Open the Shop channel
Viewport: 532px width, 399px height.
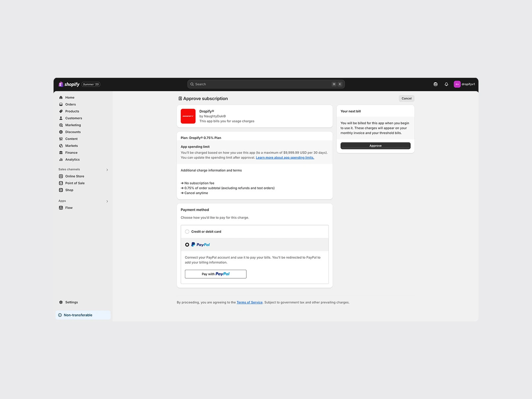coord(69,190)
